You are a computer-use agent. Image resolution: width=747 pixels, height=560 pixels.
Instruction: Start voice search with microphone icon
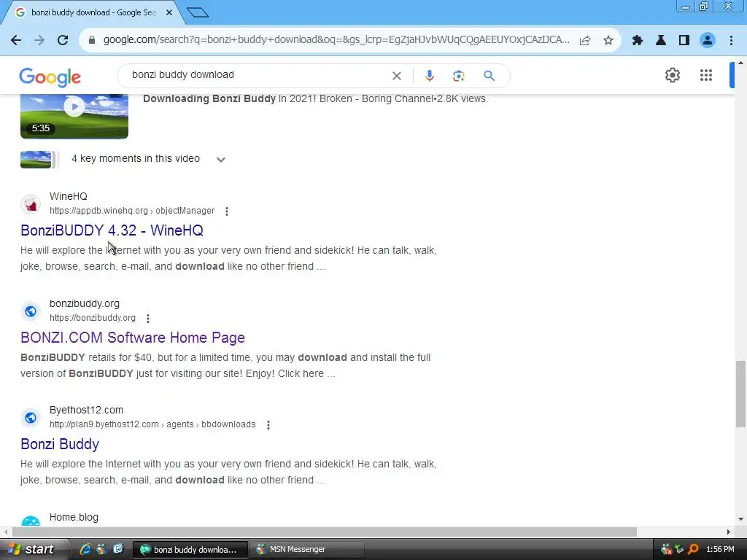tap(429, 76)
